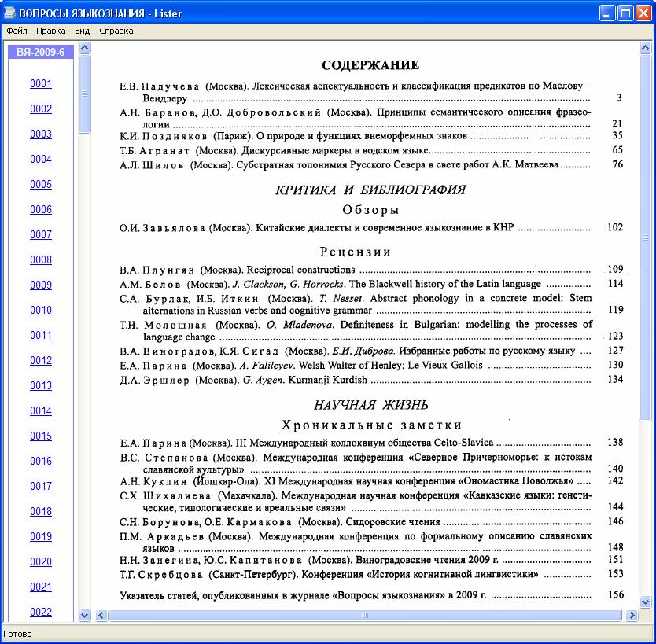Click the horizontal scrollbar thumb

365,615
